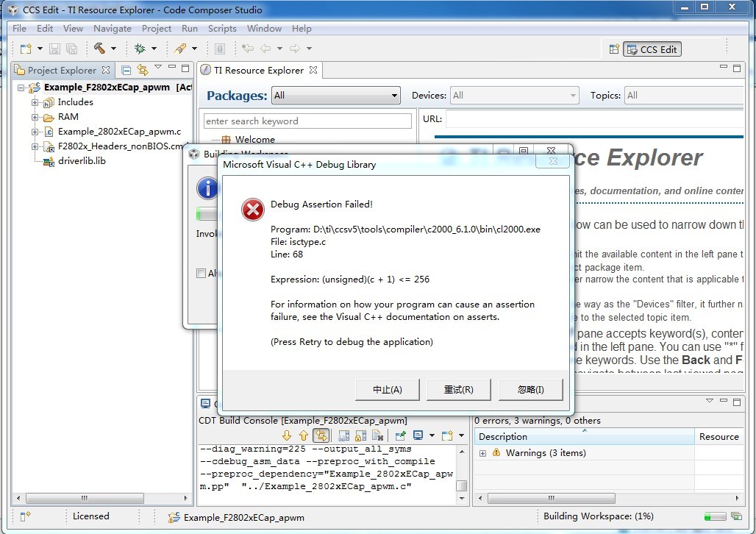Click the Build hammer icon
Screen dimensions: 756x534
click(x=99, y=48)
